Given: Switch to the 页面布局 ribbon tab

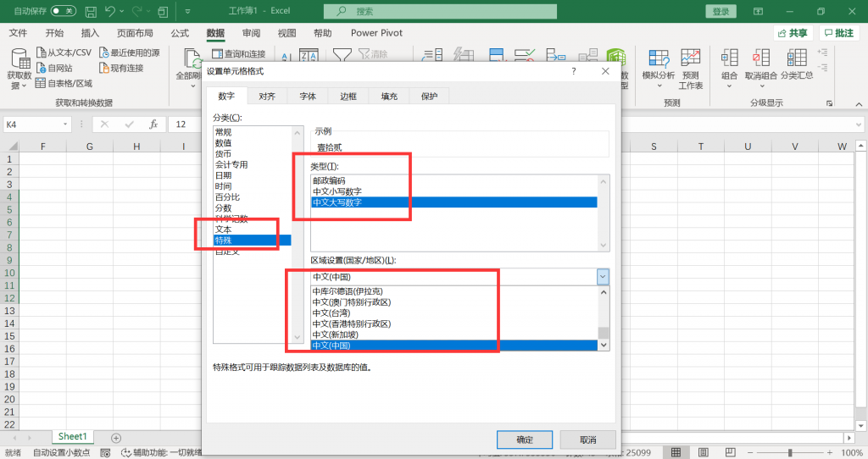Looking at the screenshot, I should coord(135,33).
